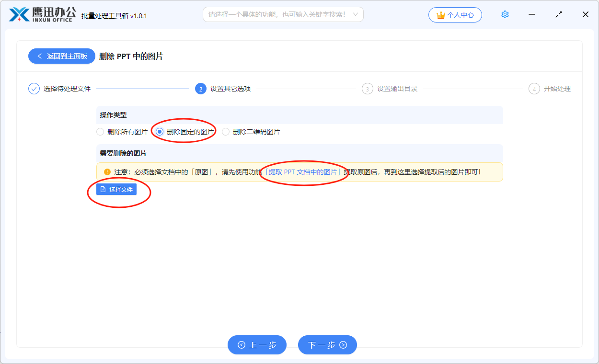599x364 pixels.
Task: Click the file icon inside 选择文件 button
Action: (x=104, y=189)
